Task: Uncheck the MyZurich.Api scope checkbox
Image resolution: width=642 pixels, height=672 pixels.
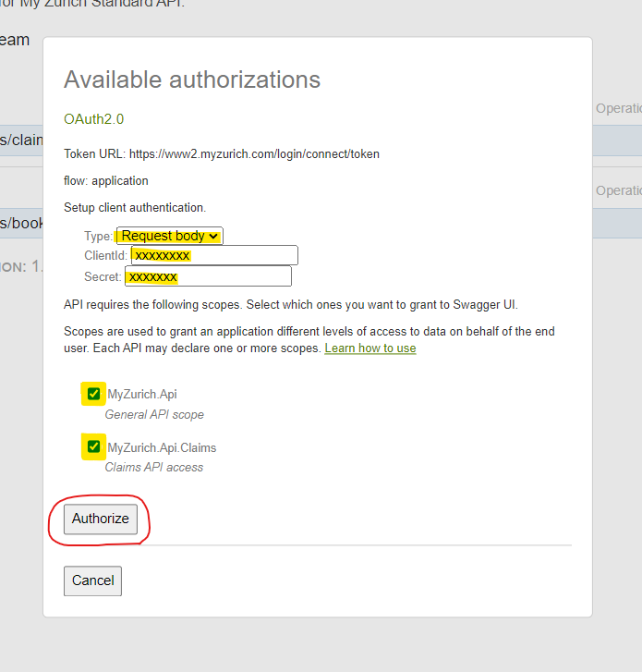Action: [x=94, y=394]
